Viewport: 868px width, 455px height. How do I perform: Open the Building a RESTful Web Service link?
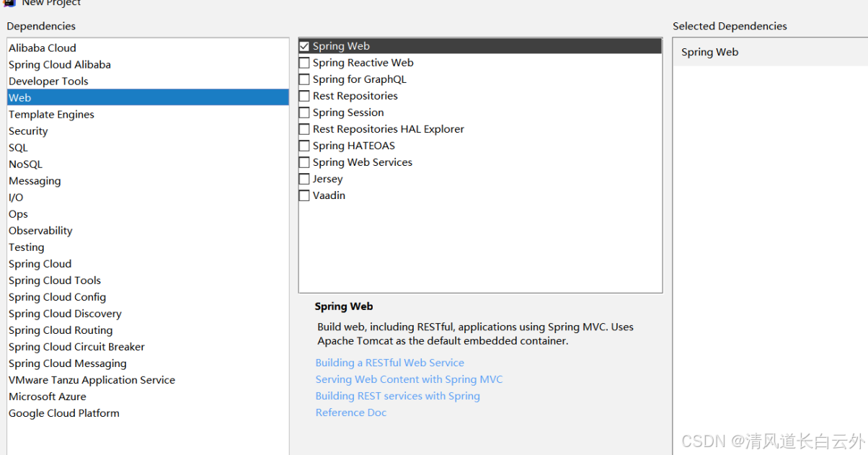click(390, 363)
